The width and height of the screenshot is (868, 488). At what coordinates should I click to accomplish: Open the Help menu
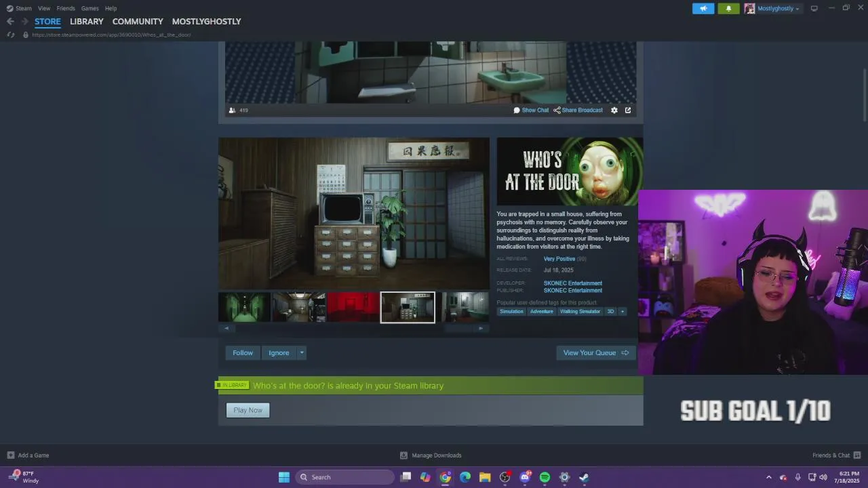point(111,8)
